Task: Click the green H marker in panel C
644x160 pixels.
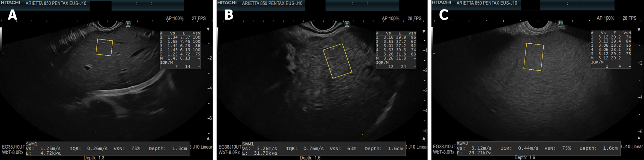Action: coord(560,23)
